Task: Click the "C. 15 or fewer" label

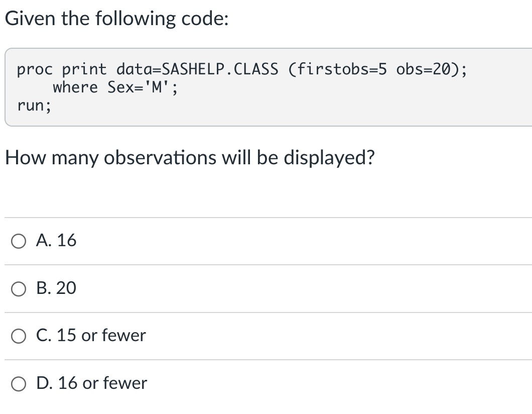Action: coord(91,335)
